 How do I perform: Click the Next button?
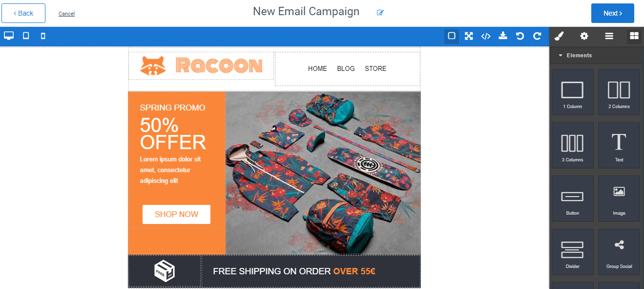(612, 13)
